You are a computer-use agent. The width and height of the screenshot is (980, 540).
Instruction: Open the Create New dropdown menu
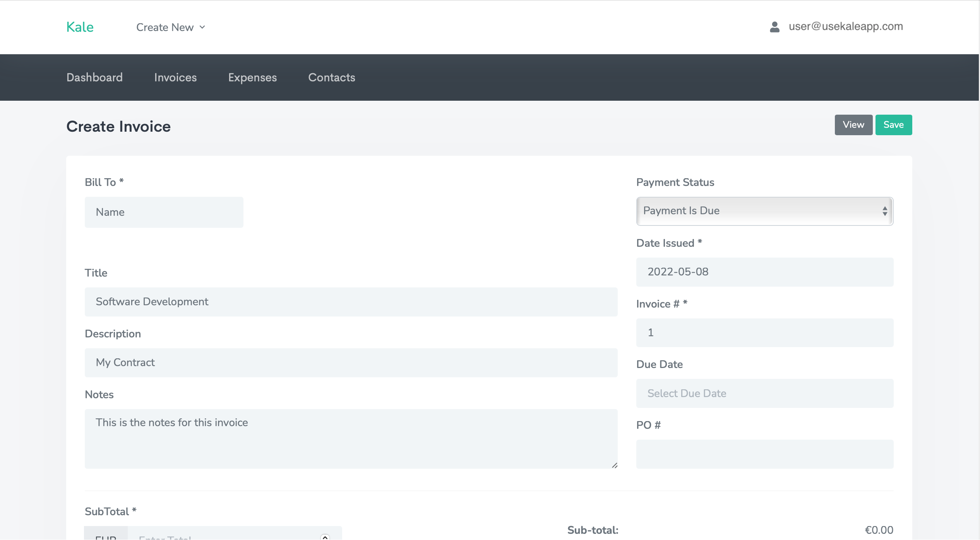[x=165, y=27]
